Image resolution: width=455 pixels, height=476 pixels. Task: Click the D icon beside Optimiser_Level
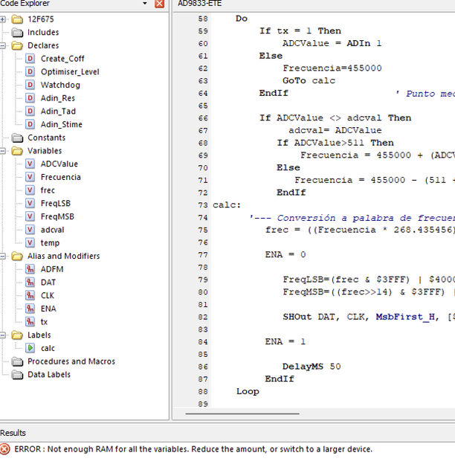click(x=30, y=71)
